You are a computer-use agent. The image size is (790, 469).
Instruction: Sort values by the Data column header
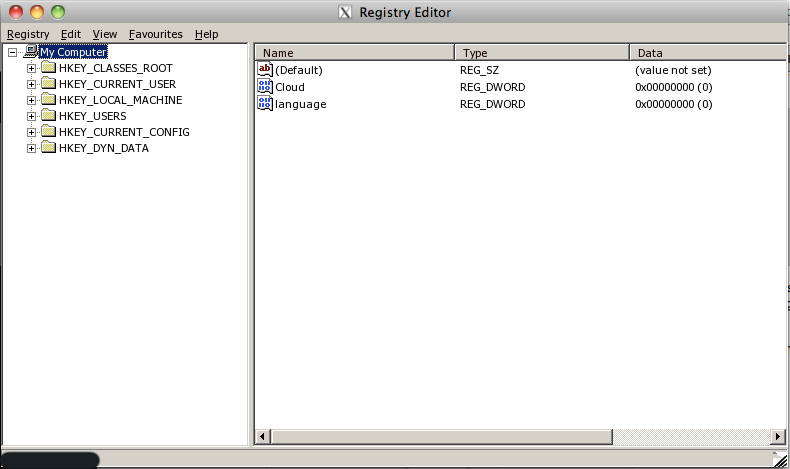pyautogui.click(x=708, y=52)
